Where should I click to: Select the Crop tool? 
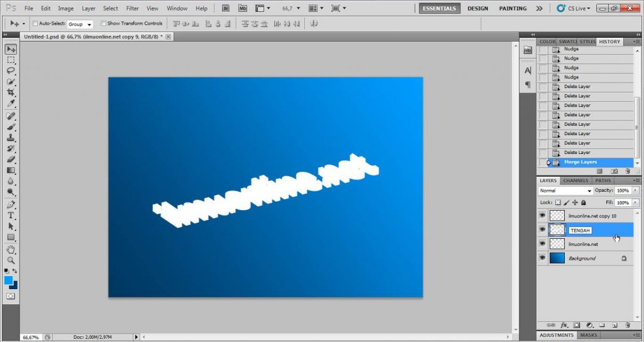[11, 92]
